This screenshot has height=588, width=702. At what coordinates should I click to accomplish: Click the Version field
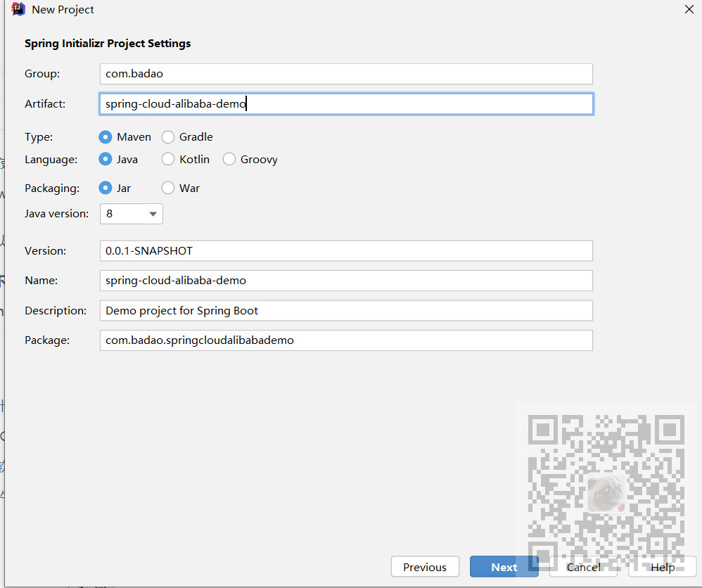pyautogui.click(x=346, y=250)
